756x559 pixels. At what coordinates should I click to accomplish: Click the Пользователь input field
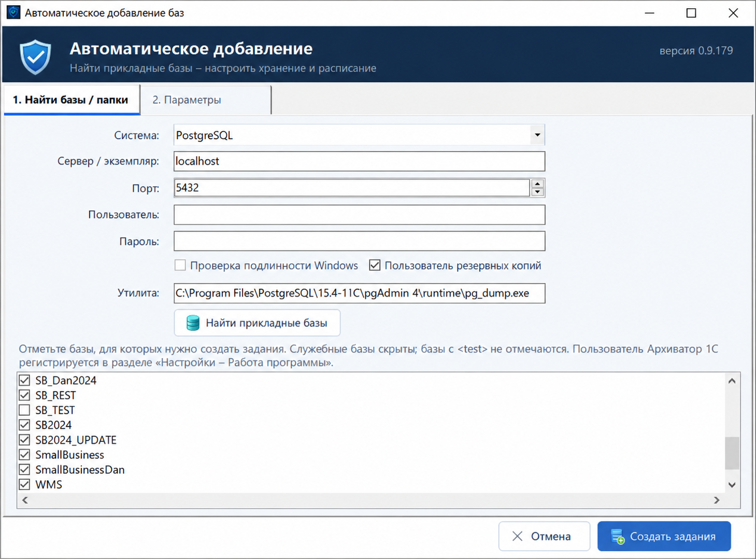[x=359, y=215]
